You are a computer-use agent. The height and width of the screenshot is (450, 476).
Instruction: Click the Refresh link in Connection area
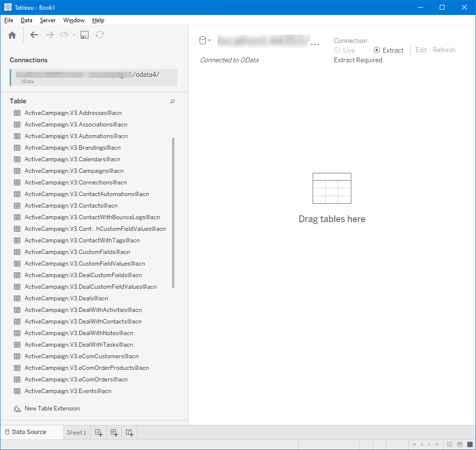[444, 50]
